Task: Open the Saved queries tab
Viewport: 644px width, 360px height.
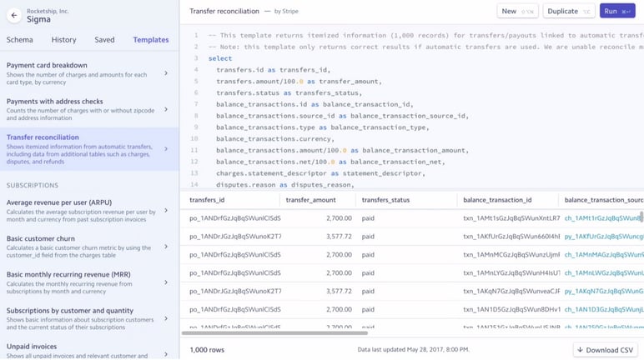Action: (x=104, y=40)
